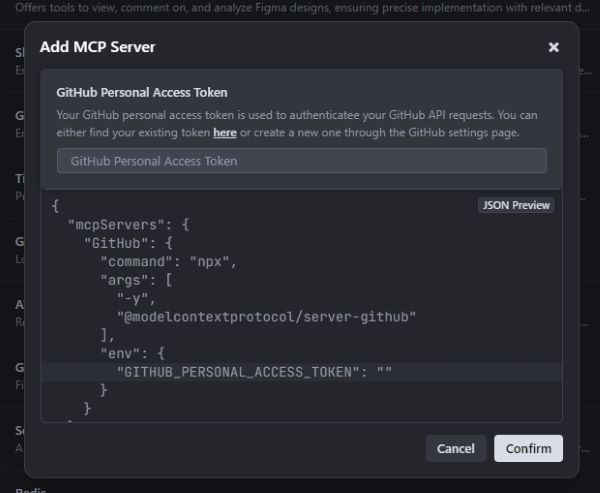This screenshot has height=493, width=600.
Task: Click the Add MCP Server title
Action: [98, 47]
